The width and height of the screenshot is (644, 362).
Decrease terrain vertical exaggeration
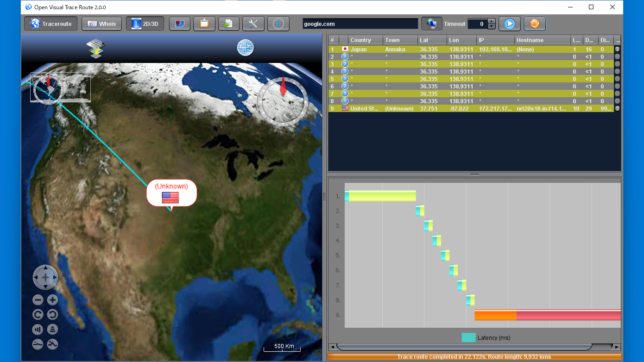click(x=38, y=344)
